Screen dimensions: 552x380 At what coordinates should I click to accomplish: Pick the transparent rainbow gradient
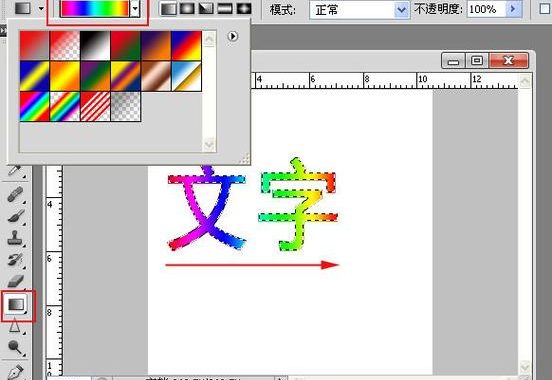click(65, 106)
